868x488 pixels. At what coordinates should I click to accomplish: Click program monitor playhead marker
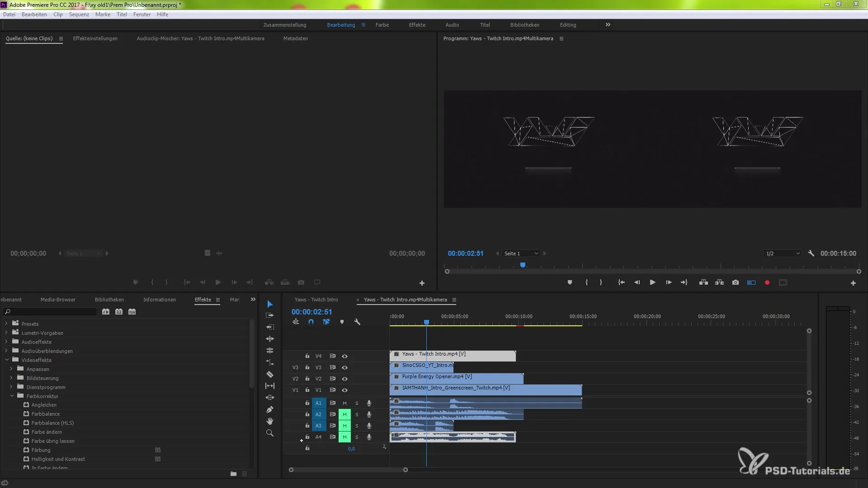pyautogui.click(x=523, y=265)
